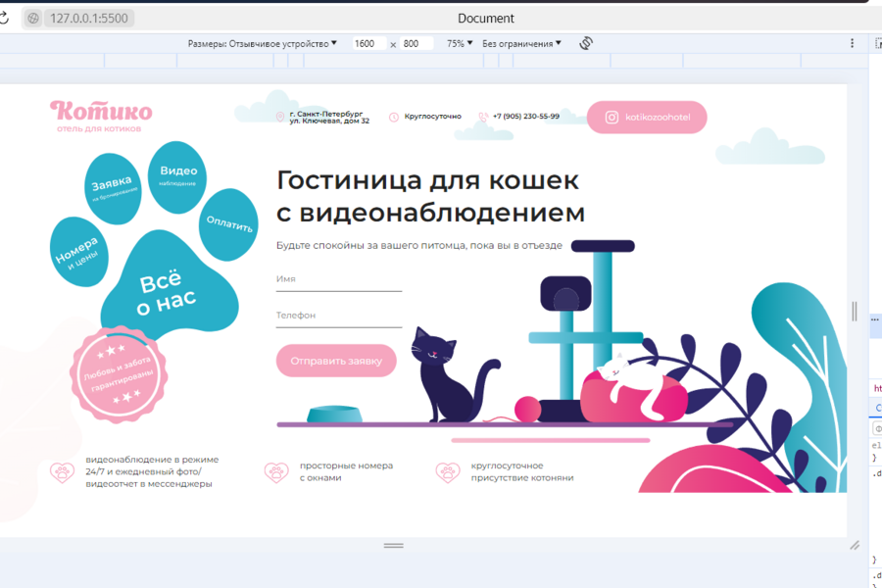Open the Оплатить circle link
Viewport: 882px width, 588px height.
(227, 223)
